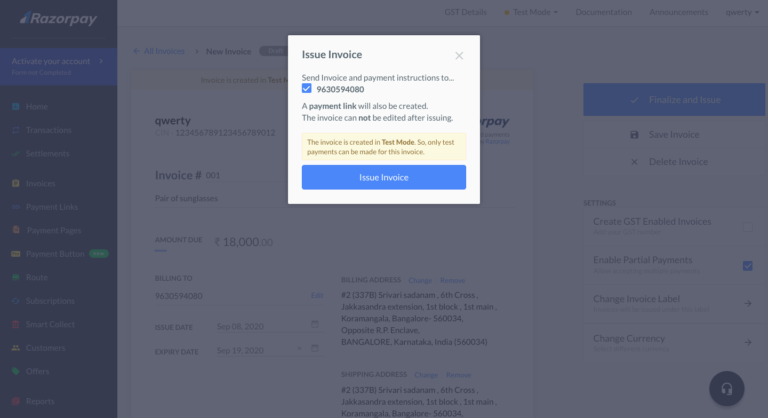Enable Create GST Enabled Invoices checkbox

pyautogui.click(x=747, y=227)
